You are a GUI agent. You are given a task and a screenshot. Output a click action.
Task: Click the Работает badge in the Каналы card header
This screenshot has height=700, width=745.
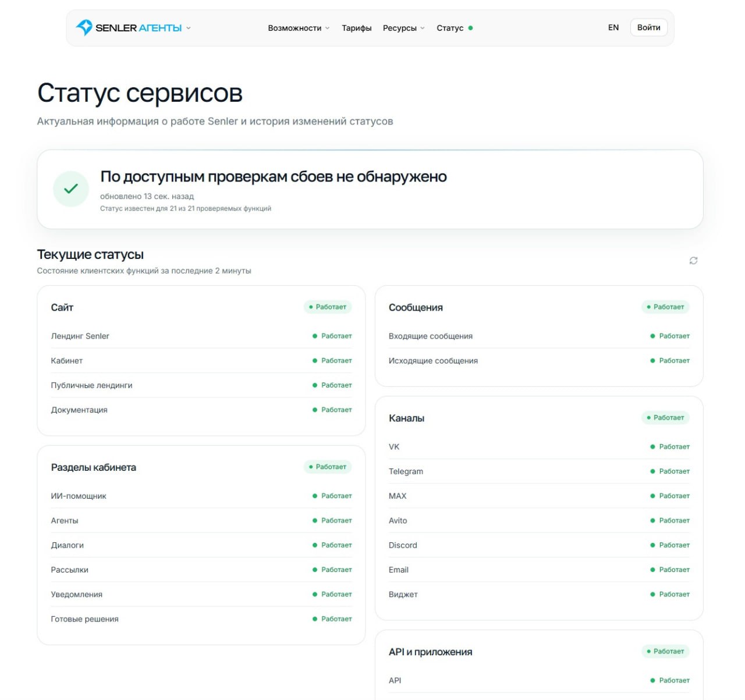tap(665, 417)
